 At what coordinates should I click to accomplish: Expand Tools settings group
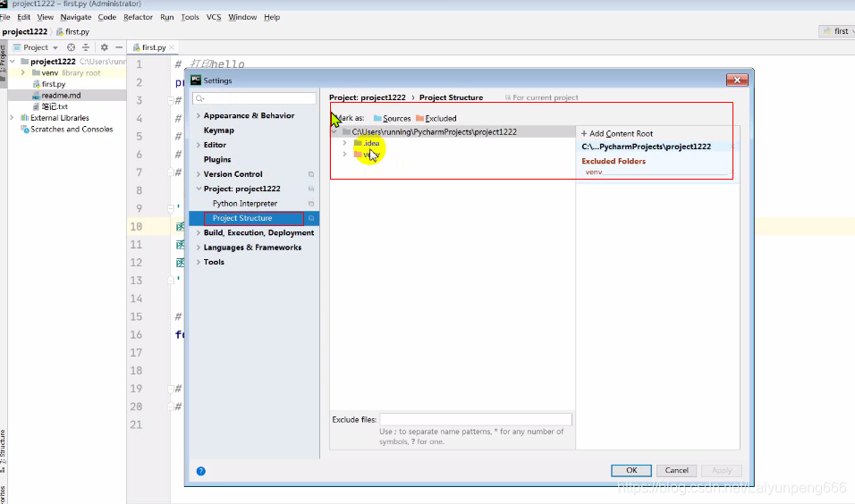(199, 262)
